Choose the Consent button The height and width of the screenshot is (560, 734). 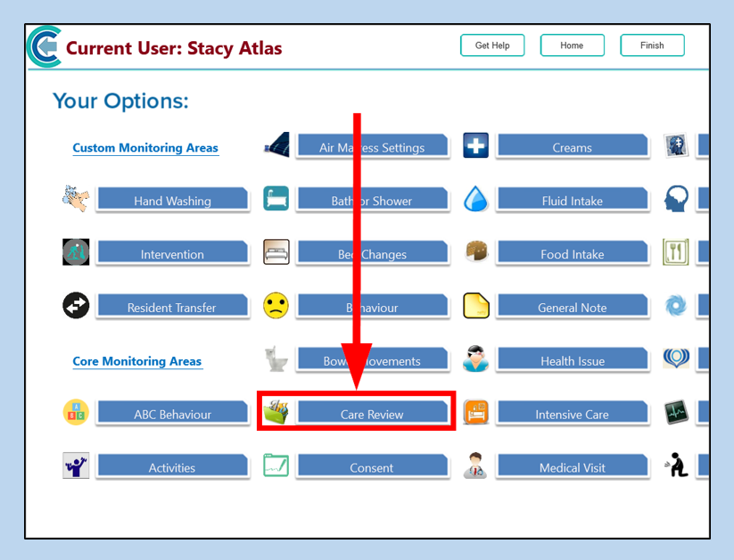pos(372,467)
